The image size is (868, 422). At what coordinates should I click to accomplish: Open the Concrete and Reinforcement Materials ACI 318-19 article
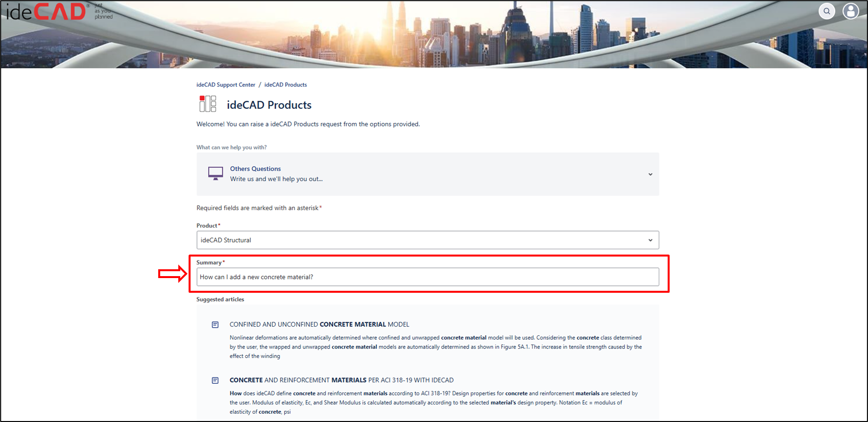[x=341, y=380]
